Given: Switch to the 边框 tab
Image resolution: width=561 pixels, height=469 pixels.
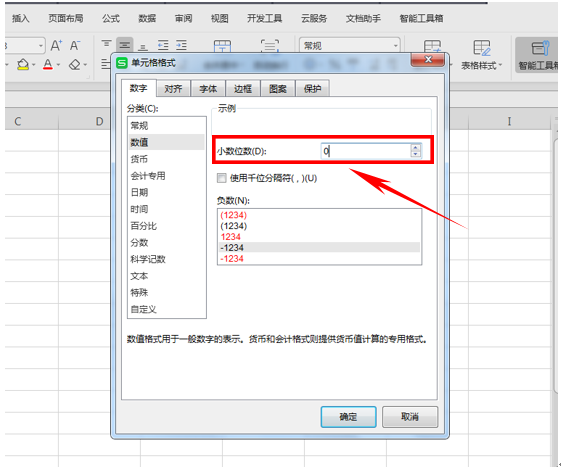Looking at the screenshot, I should (x=243, y=89).
